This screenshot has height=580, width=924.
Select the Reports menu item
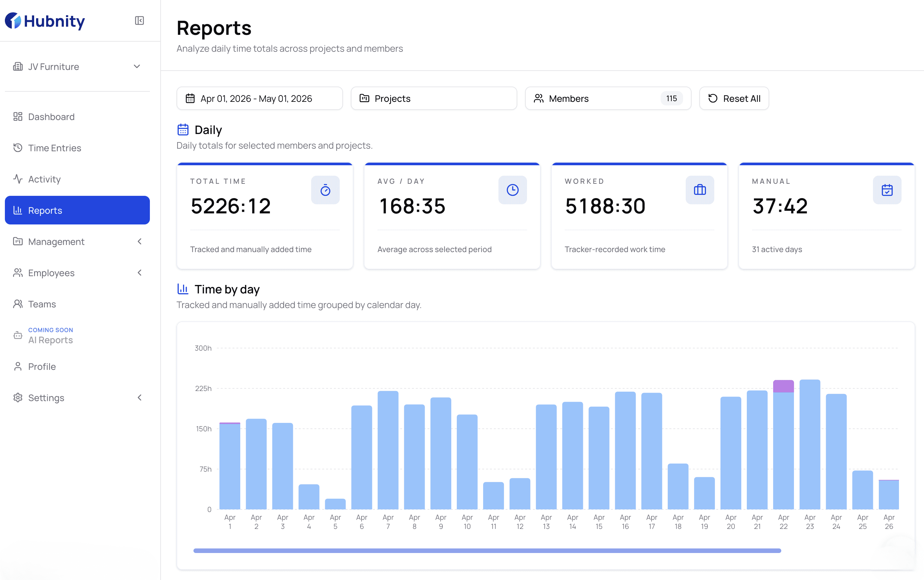pos(77,210)
